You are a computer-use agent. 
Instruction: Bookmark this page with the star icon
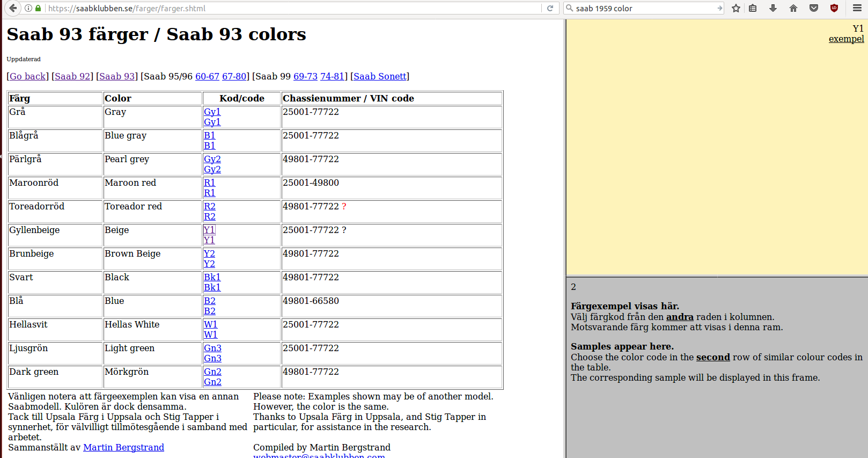(736, 8)
